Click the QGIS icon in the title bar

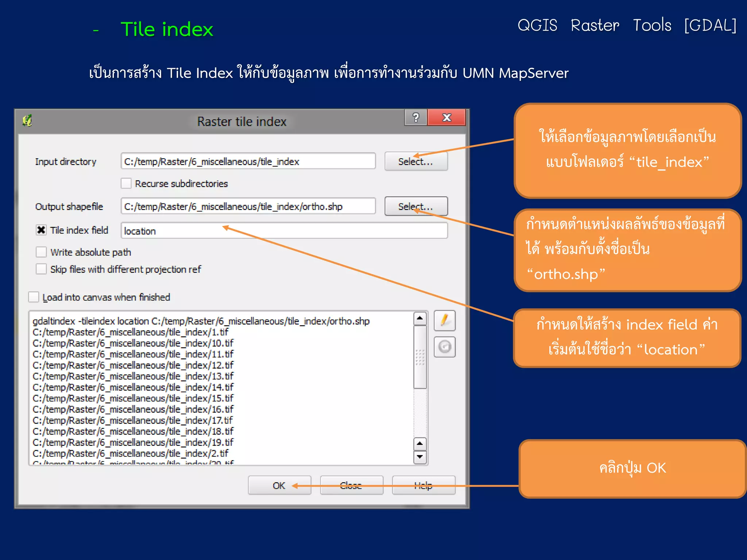point(27,120)
